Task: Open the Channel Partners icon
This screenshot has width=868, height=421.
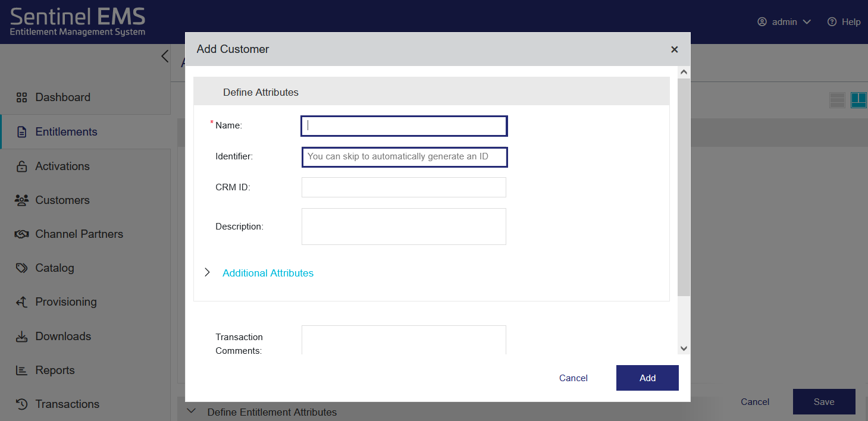Action: tap(21, 234)
